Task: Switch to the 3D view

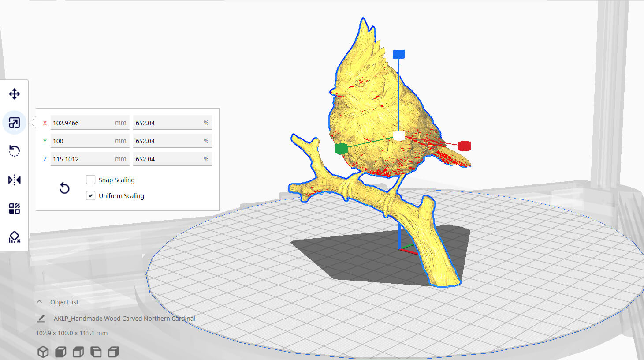Action: [43, 352]
